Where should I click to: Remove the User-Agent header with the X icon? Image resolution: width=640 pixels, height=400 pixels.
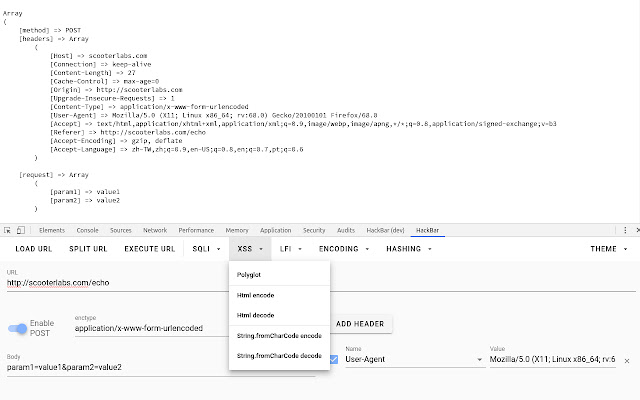pyautogui.click(x=627, y=360)
